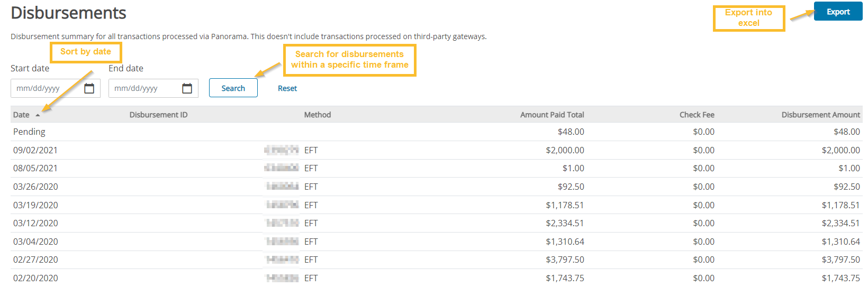This screenshot has width=868, height=287.
Task: Click the Reset link
Action: pyautogui.click(x=287, y=88)
